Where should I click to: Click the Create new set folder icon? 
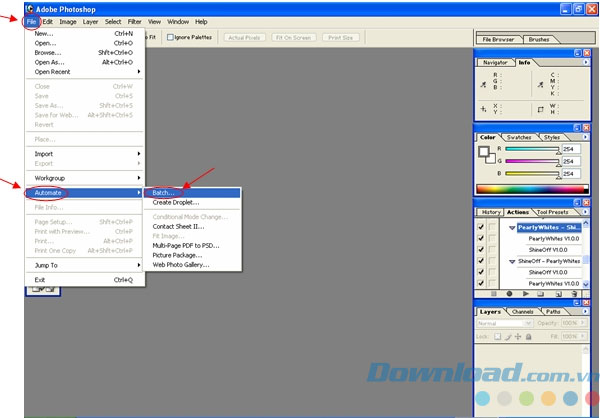pos(540,294)
